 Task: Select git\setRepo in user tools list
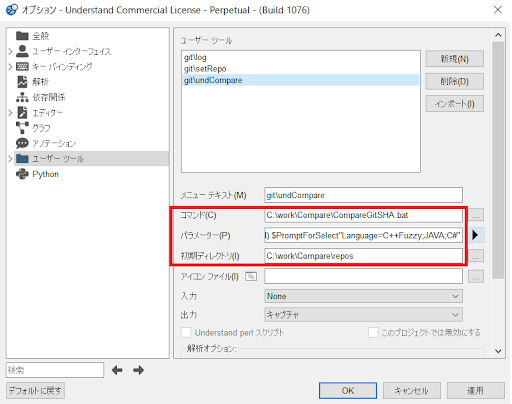205,69
